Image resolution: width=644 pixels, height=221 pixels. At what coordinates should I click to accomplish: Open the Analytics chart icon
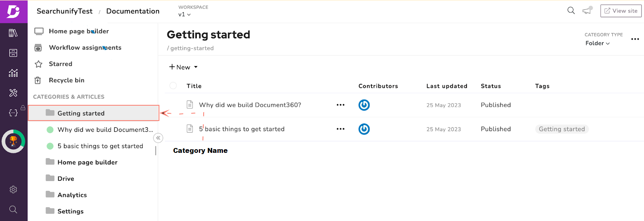tap(13, 73)
